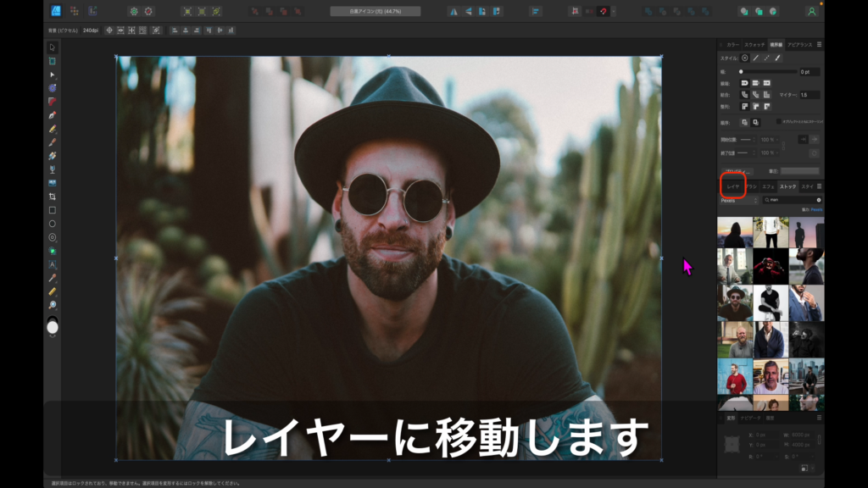The width and height of the screenshot is (868, 488).
Task: Select the Ellipse shape tool
Action: tap(52, 224)
